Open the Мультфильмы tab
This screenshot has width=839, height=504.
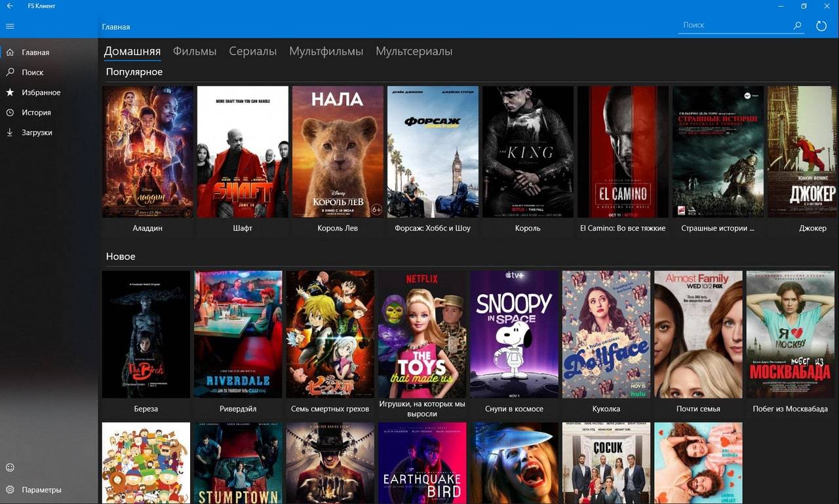pos(326,51)
